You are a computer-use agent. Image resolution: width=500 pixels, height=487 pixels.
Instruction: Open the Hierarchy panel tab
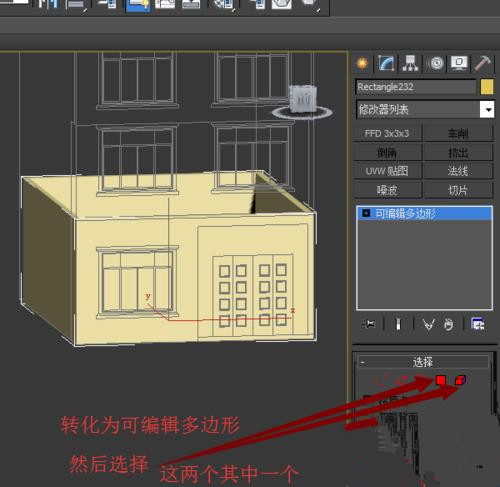tap(410, 63)
